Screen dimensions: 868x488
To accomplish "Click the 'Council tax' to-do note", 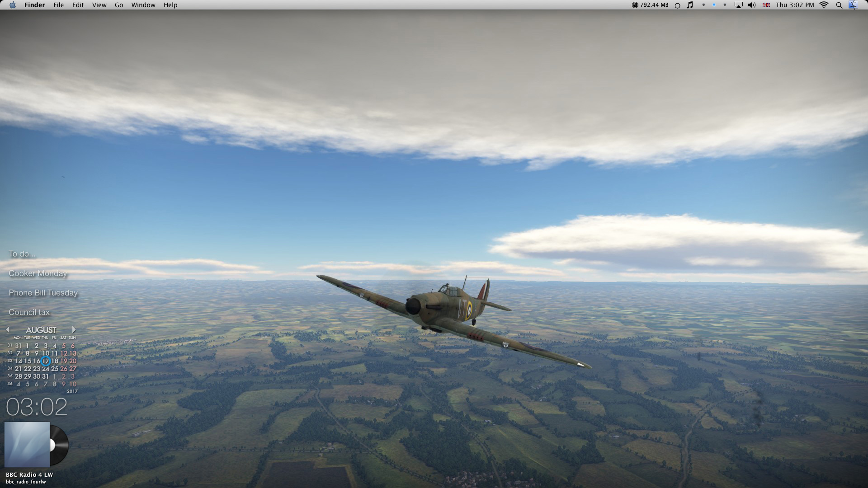I will coord(29,312).
